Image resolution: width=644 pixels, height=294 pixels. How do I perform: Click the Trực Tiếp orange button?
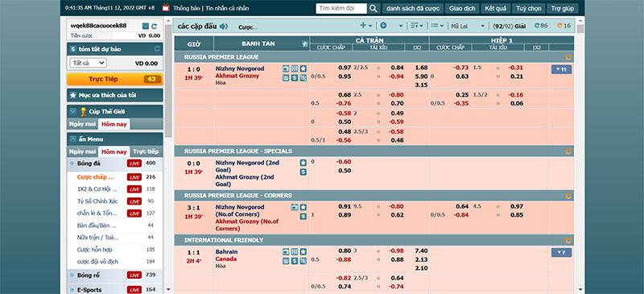[x=114, y=79]
